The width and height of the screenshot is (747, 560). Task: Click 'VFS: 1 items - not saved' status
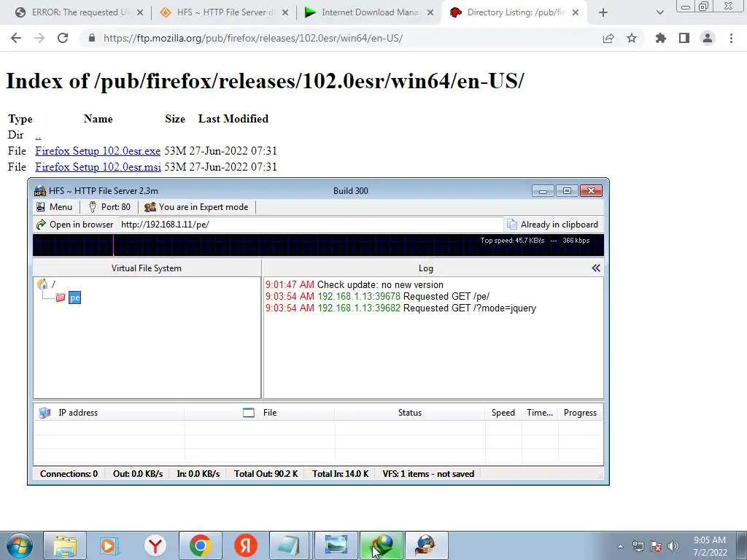point(428,474)
